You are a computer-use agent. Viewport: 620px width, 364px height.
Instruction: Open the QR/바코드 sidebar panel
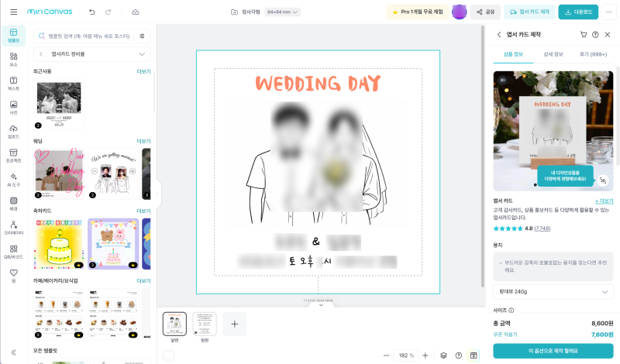tap(13, 252)
